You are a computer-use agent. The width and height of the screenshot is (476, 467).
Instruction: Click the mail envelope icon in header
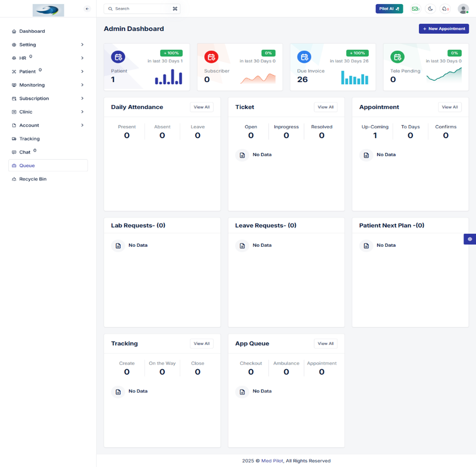click(x=415, y=9)
